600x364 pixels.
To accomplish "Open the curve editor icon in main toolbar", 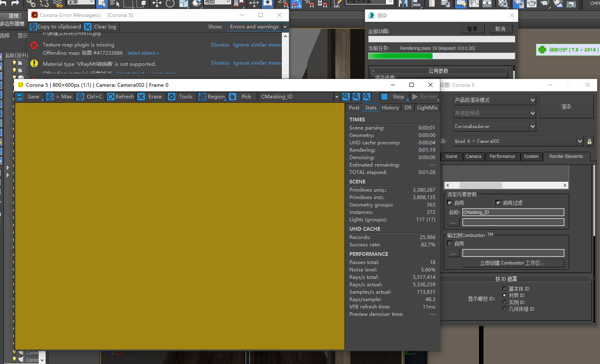I will tap(474, 4).
